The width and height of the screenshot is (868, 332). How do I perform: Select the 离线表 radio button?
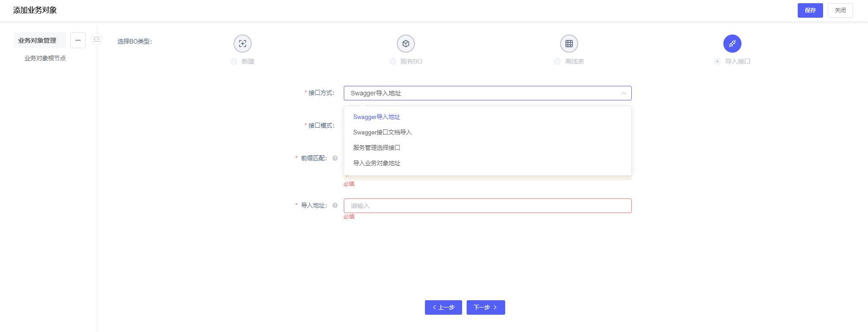(x=557, y=61)
